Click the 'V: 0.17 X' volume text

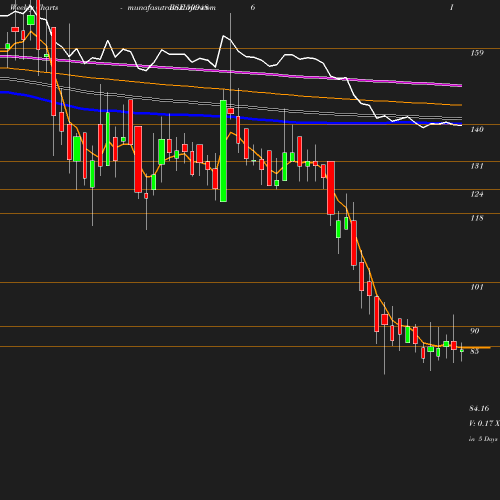(484, 423)
